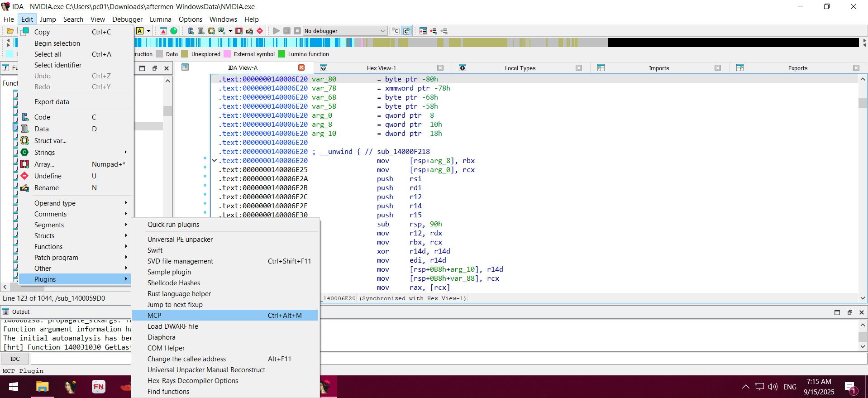Click the Rename pencil icon in the toolbar
Image resolution: width=868 pixels, height=398 pixels.
pos(249,31)
